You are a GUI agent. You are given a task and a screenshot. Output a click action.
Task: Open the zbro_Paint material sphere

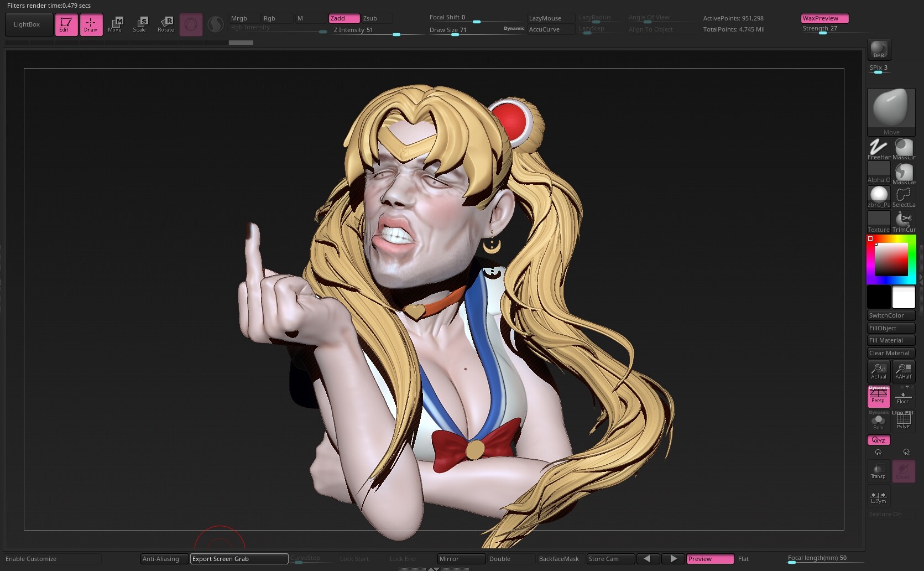(x=879, y=197)
